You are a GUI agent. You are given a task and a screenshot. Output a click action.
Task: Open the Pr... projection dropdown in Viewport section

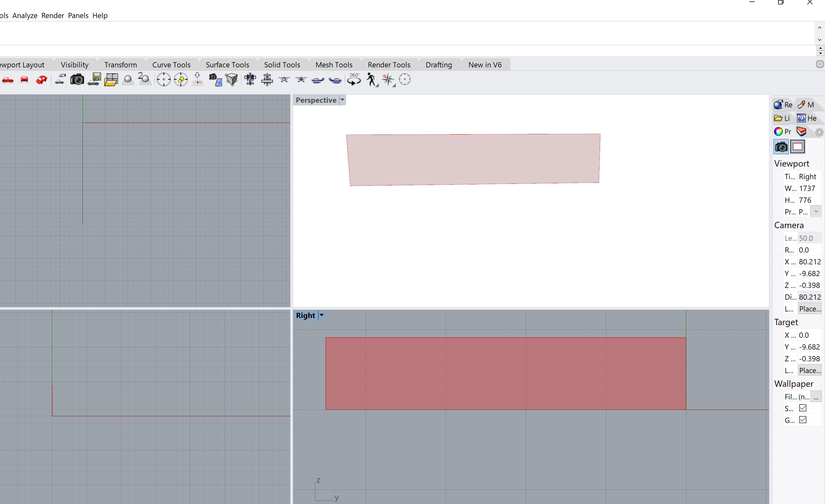816,211
